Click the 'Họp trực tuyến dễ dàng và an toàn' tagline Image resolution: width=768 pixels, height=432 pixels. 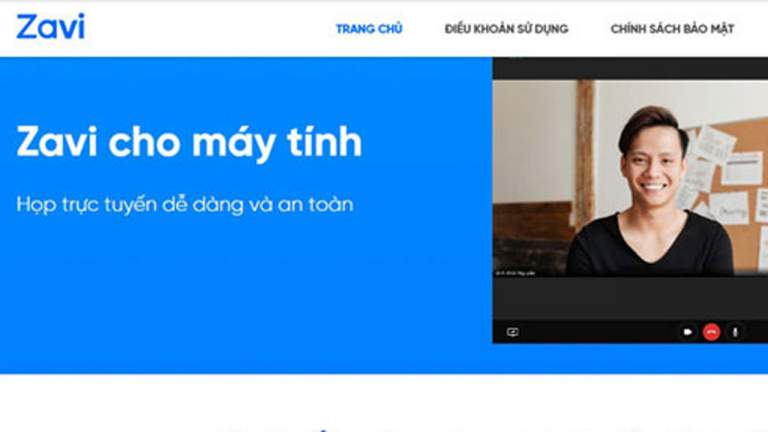(185, 205)
